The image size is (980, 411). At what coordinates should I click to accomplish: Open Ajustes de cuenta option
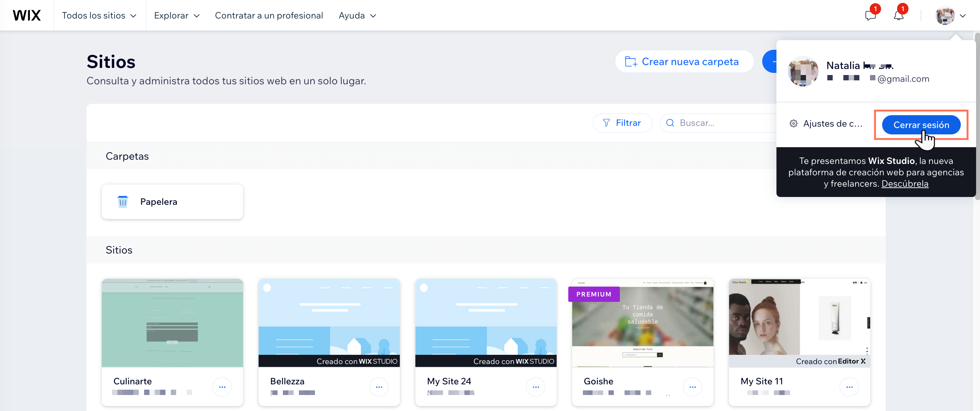click(x=826, y=124)
